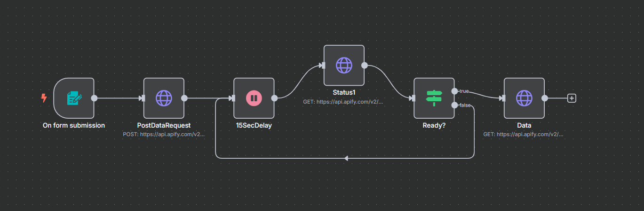Click the "PostDataRequest" node label
This screenshot has width=644, height=211.
pos(164,126)
